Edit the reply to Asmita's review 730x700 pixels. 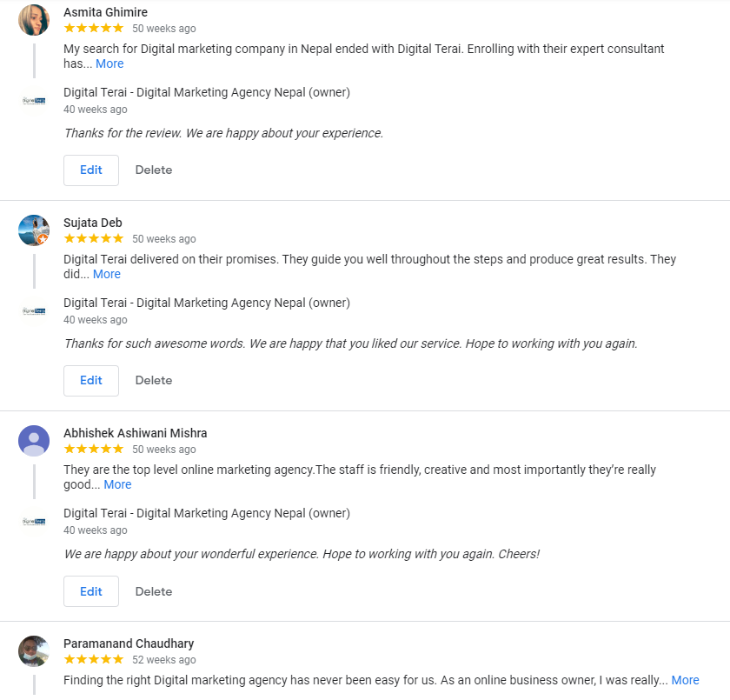click(90, 170)
